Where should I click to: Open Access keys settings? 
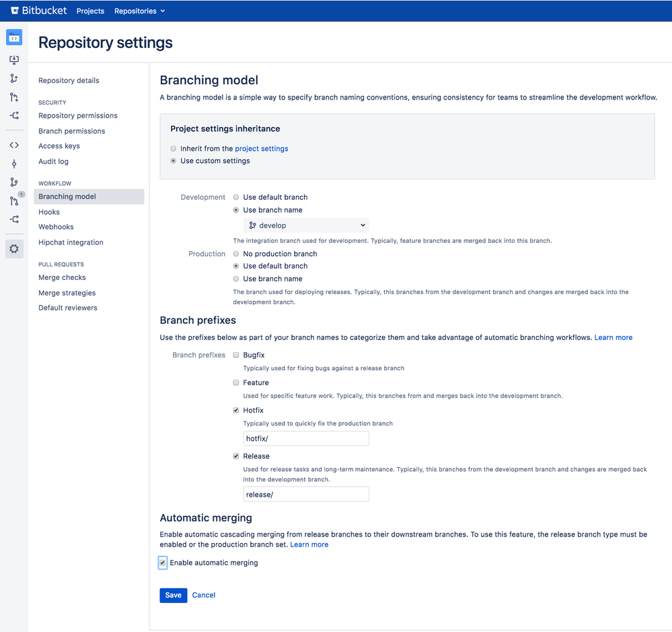(59, 146)
